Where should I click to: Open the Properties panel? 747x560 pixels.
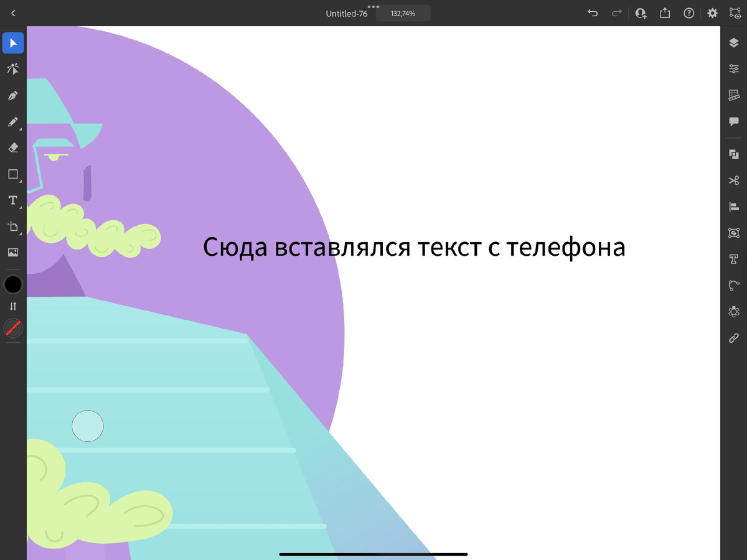[734, 69]
